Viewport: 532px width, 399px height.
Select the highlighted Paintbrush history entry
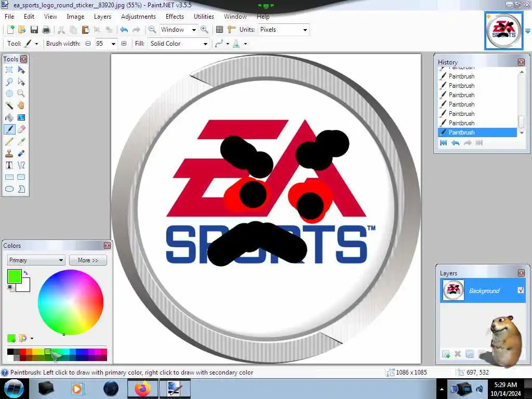(x=477, y=132)
